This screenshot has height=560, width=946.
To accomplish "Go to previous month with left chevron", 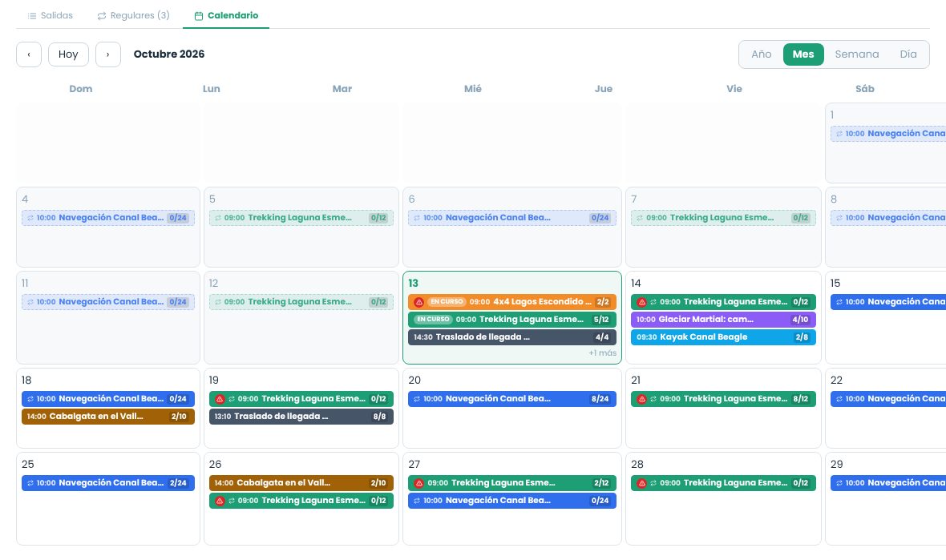I will point(29,54).
